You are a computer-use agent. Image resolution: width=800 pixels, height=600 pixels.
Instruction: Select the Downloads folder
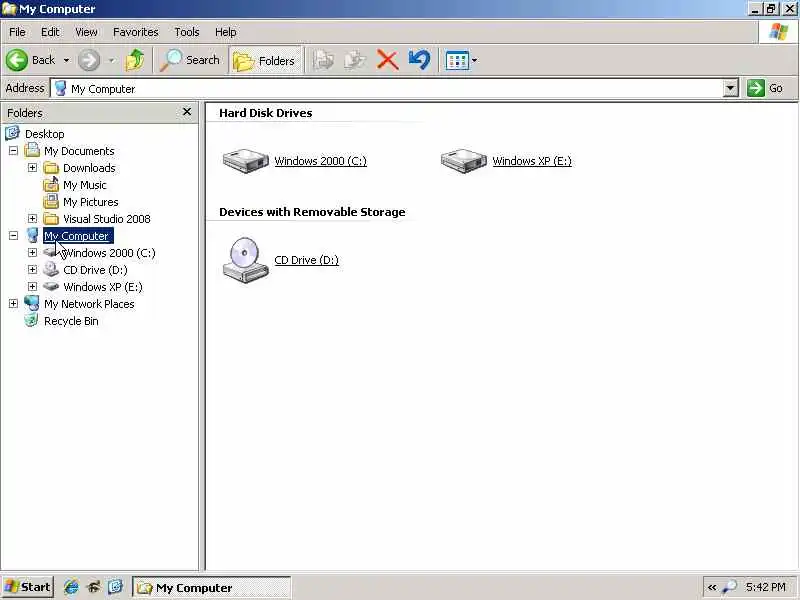point(89,168)
